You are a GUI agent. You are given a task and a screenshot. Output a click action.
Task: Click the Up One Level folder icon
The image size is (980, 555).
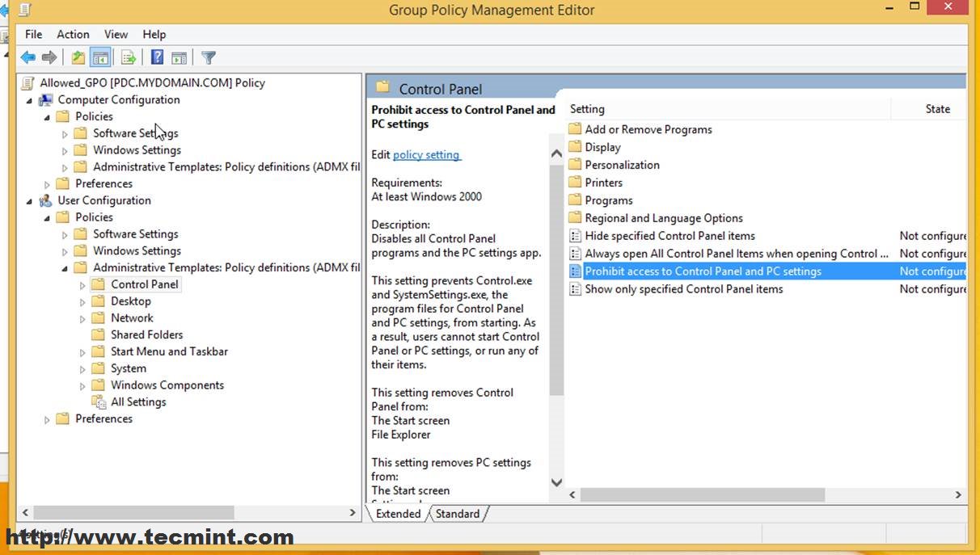click(78, 57)
